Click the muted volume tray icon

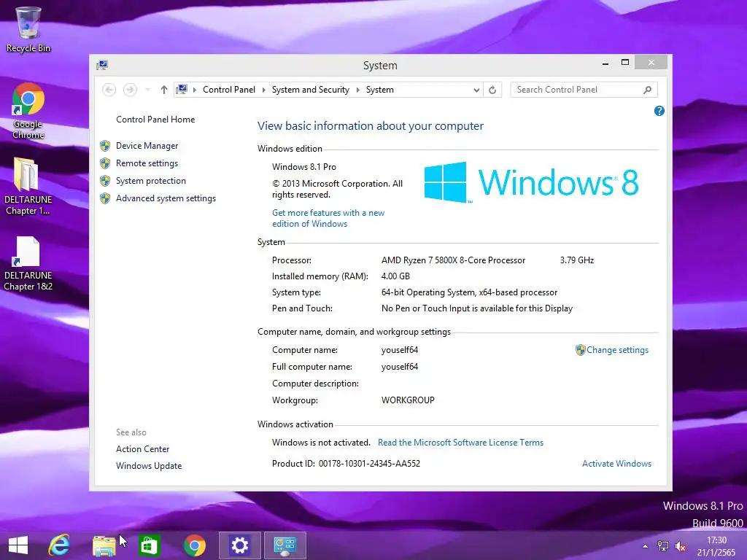coord(681,546)
